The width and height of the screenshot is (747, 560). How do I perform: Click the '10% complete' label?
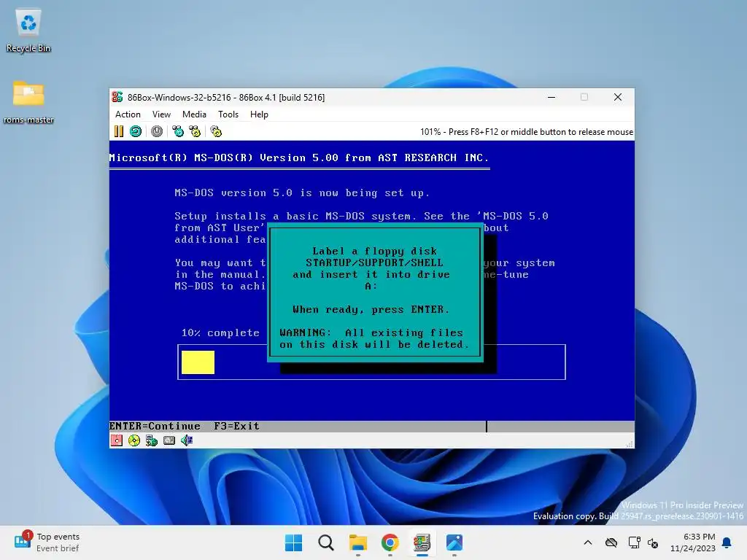[220, 332]
